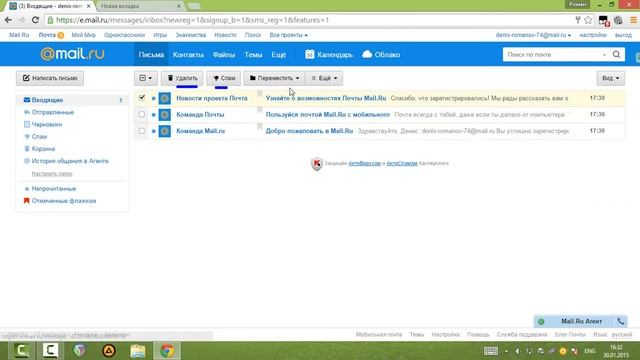This screenshot has height=360, width=640.
Task: Focus the Поиск по почте search field
Action: click(552, 55)
